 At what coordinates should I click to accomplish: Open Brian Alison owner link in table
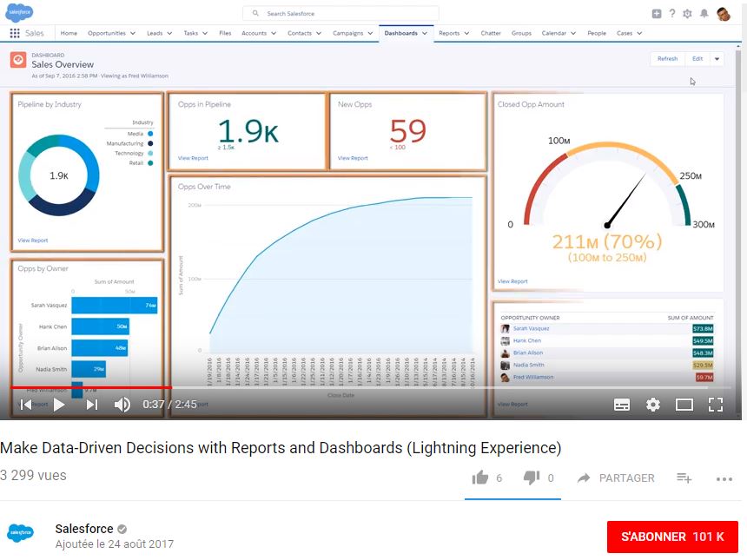528,352
